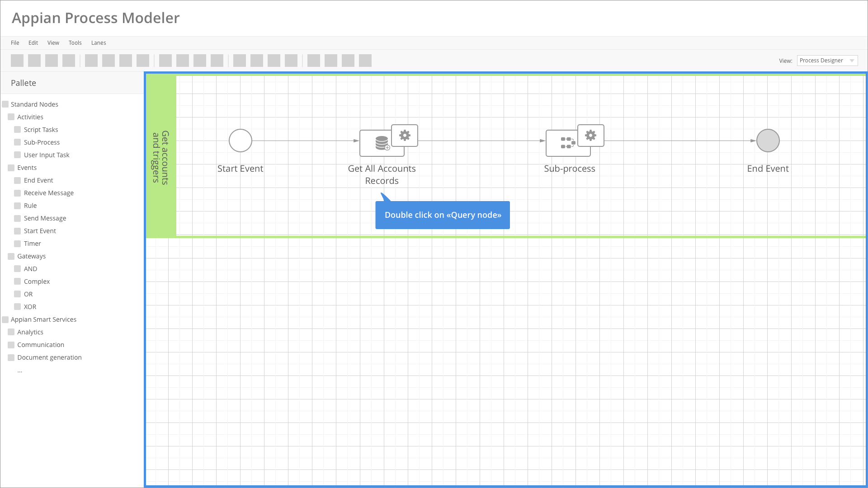Open the Lanes menu
The height and width of the screenshot is (488, 868).
pyautogui.click(x=99, y=43)
